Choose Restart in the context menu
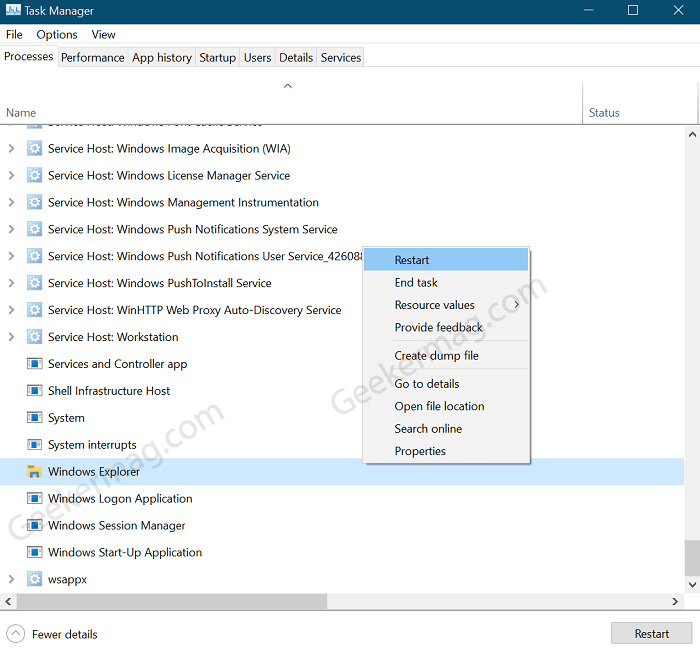The height and width of the screenshot is (657, 700). tap(446, 260)
